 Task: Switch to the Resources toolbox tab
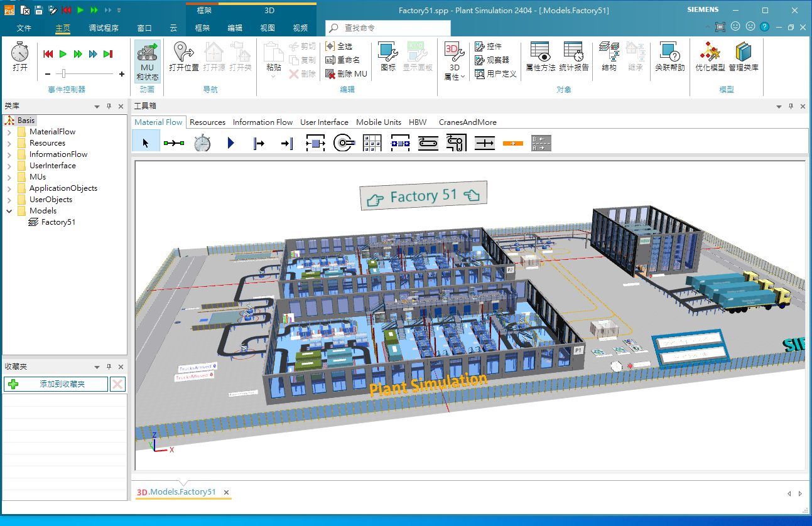207,122
